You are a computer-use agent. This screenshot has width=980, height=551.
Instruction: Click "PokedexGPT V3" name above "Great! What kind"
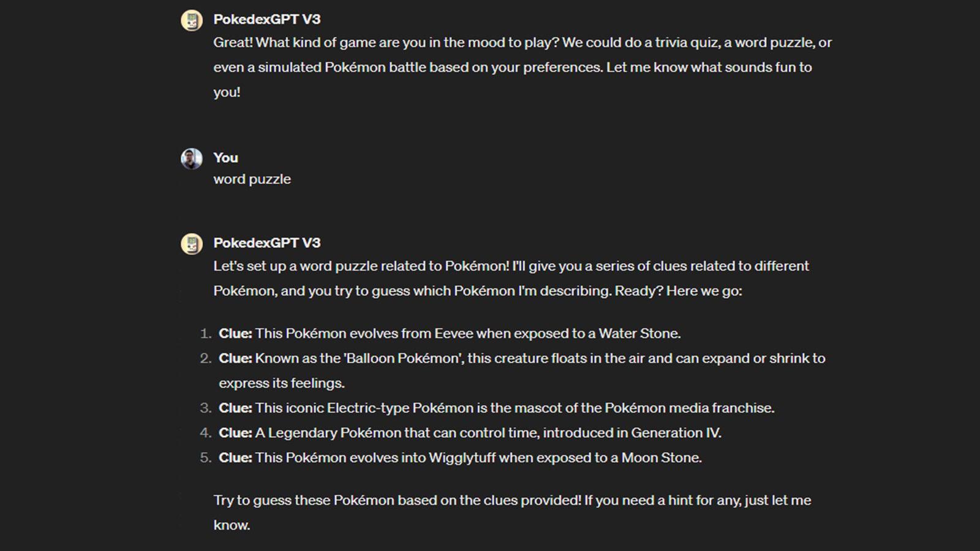[266, 20]
